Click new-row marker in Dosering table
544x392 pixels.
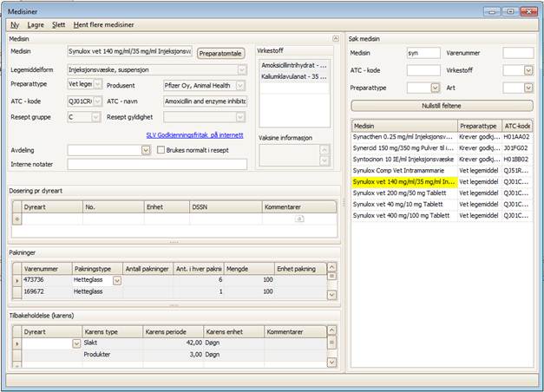(16, 219)
